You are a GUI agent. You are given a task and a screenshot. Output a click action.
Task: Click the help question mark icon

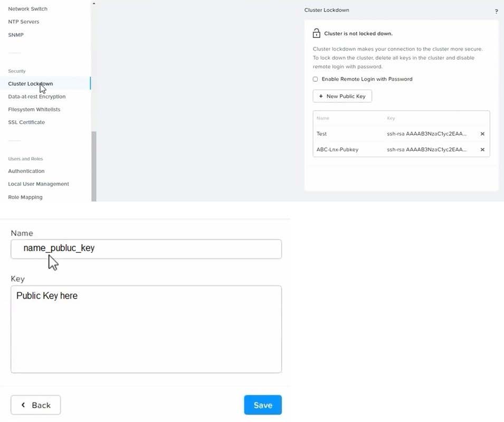(x=496, y=12)
